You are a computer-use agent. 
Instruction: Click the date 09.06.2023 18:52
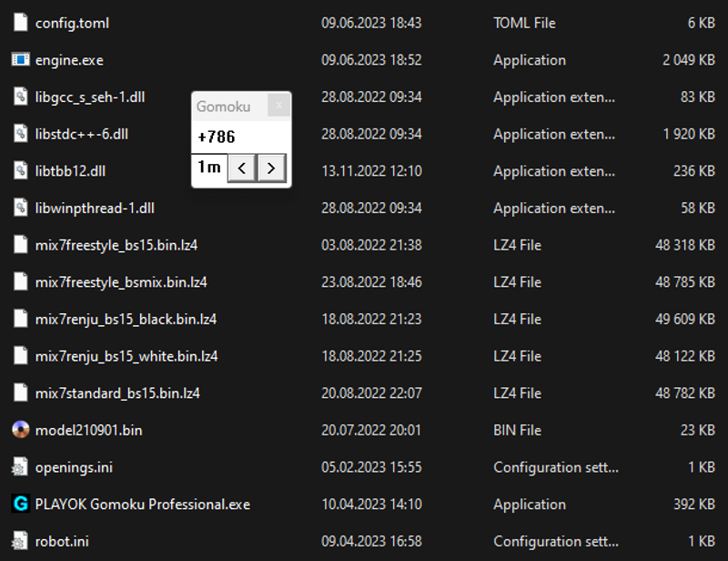pyautogui.click(x=371, y=60)
